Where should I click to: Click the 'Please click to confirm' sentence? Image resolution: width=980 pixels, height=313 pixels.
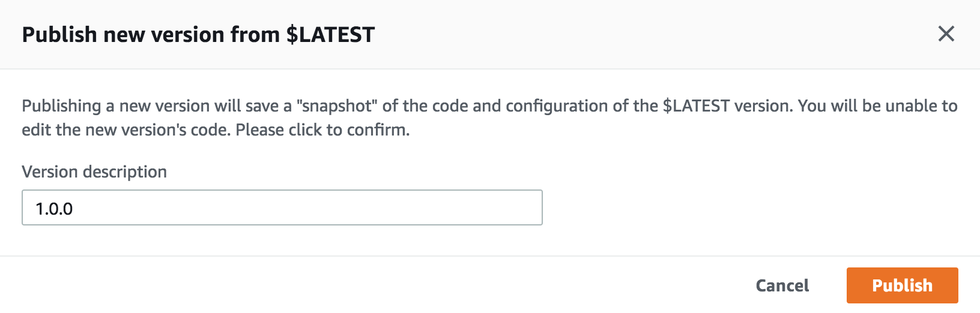click(x=322, y=130)
